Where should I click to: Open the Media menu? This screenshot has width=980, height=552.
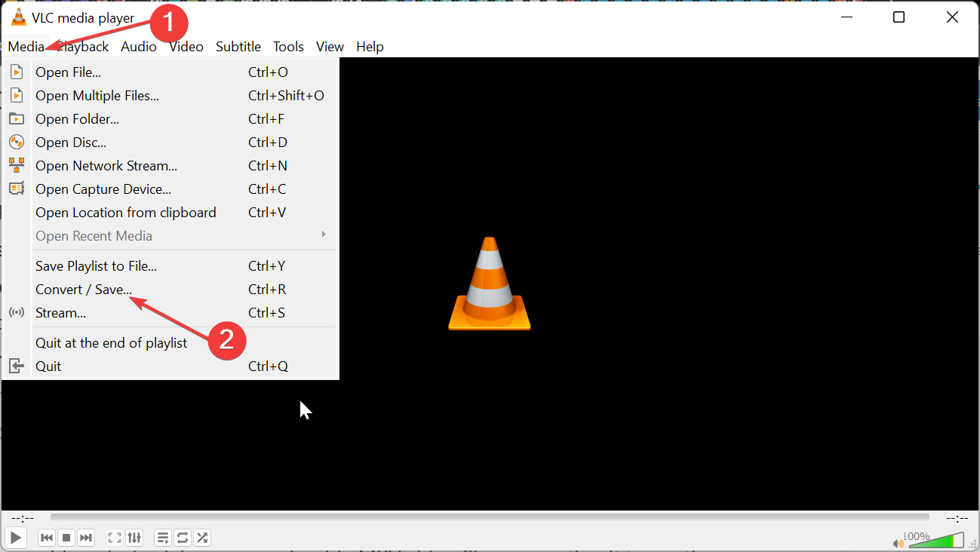[x=26, y=47]
